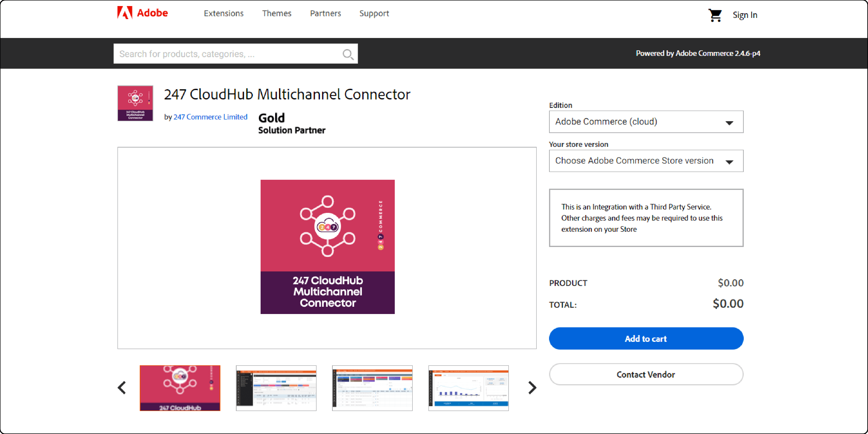Expand the Choose Adobe Commerce Store version dropdown
This screenshot has height=434, width=868.
pos(646,161)
